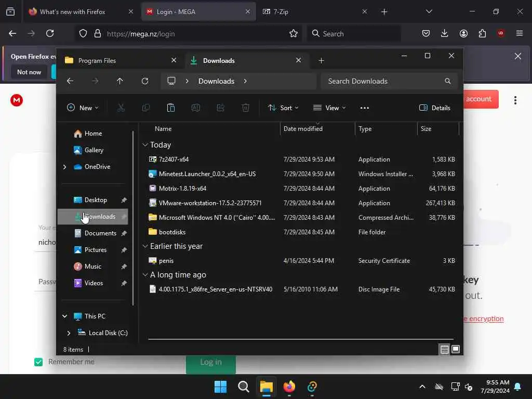Open the Windows Start menu

pos(220,387)
